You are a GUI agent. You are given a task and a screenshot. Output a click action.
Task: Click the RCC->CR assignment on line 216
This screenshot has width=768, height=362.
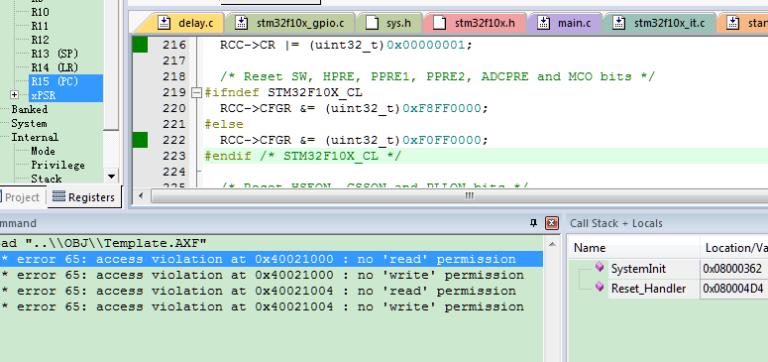pyautogui.click(x=346, y=45)
